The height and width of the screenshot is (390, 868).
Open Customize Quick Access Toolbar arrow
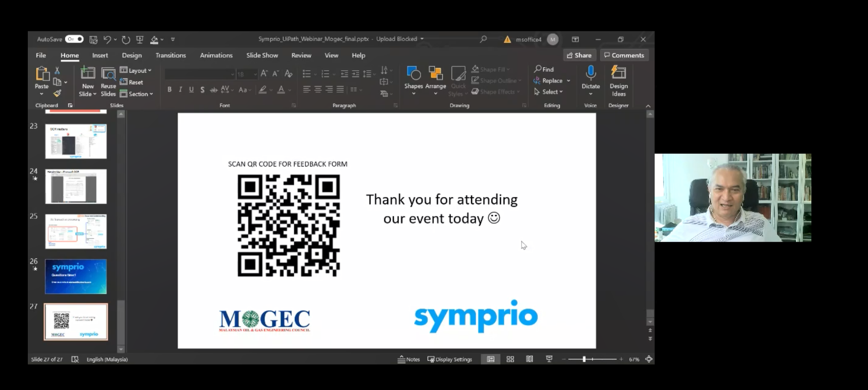[173, 39]
